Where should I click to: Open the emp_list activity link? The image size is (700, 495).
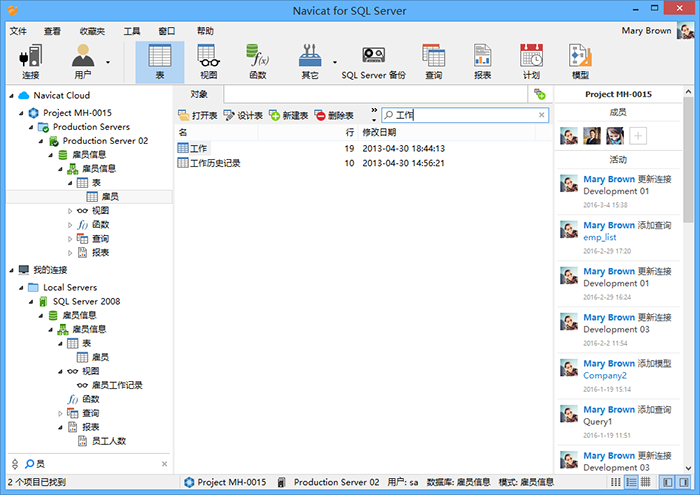click(x=600, y=237)
